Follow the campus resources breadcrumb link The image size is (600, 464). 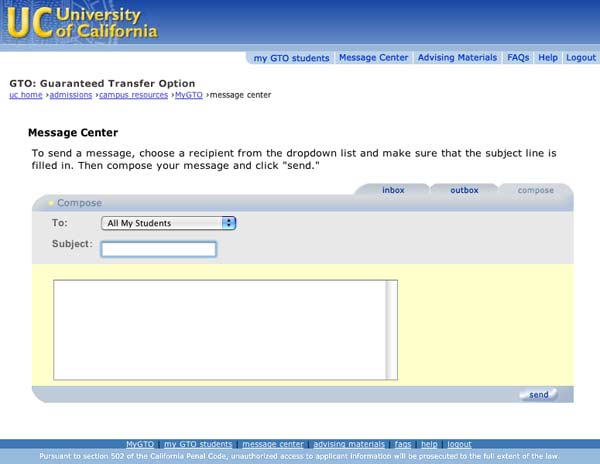[134, 95]
